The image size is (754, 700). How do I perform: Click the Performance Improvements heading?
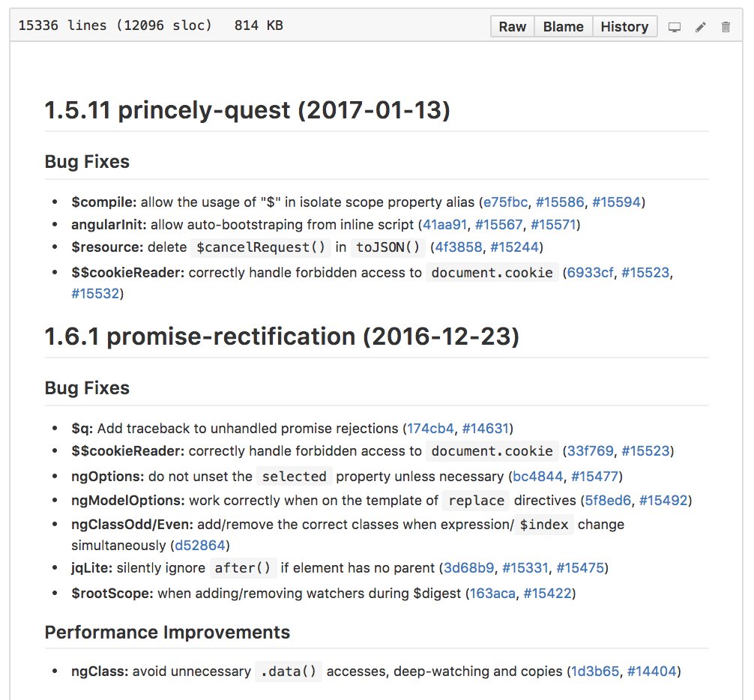click(167, 633)
